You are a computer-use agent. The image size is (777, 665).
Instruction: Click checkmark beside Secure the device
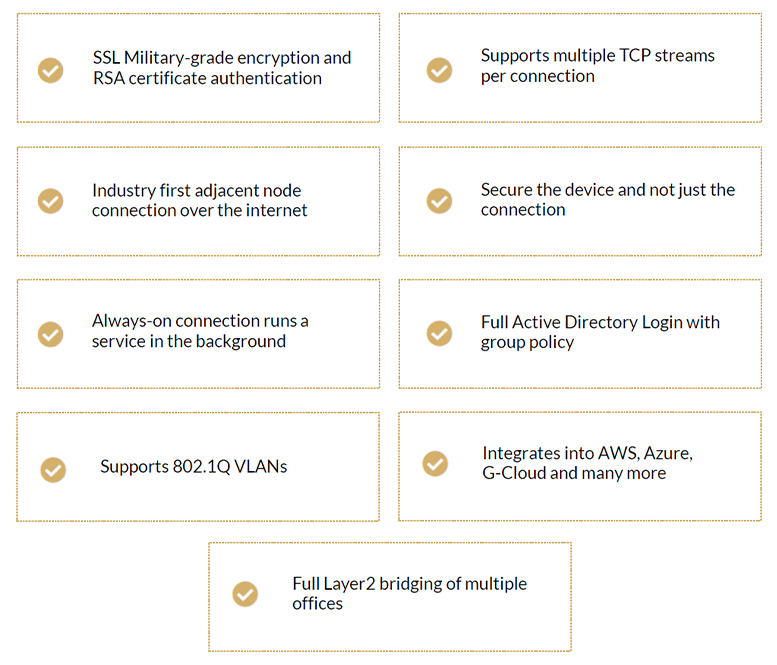coord(440,201)
